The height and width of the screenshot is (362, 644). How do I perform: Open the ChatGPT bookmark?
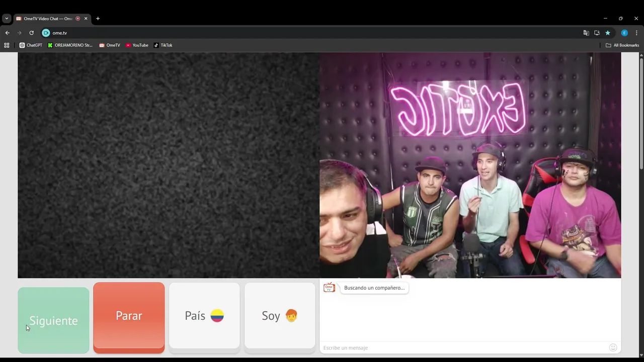tap(31, 45)
